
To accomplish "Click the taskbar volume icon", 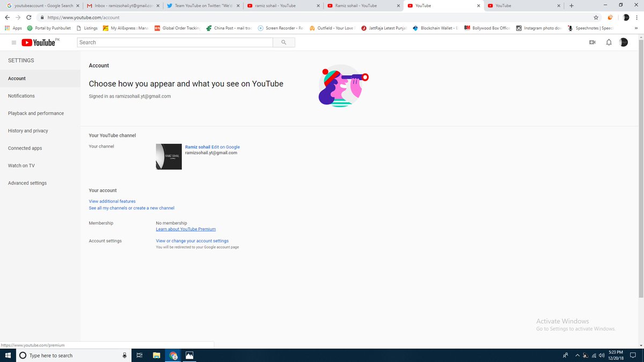I will pyautogui.click(x=602, y=355).
